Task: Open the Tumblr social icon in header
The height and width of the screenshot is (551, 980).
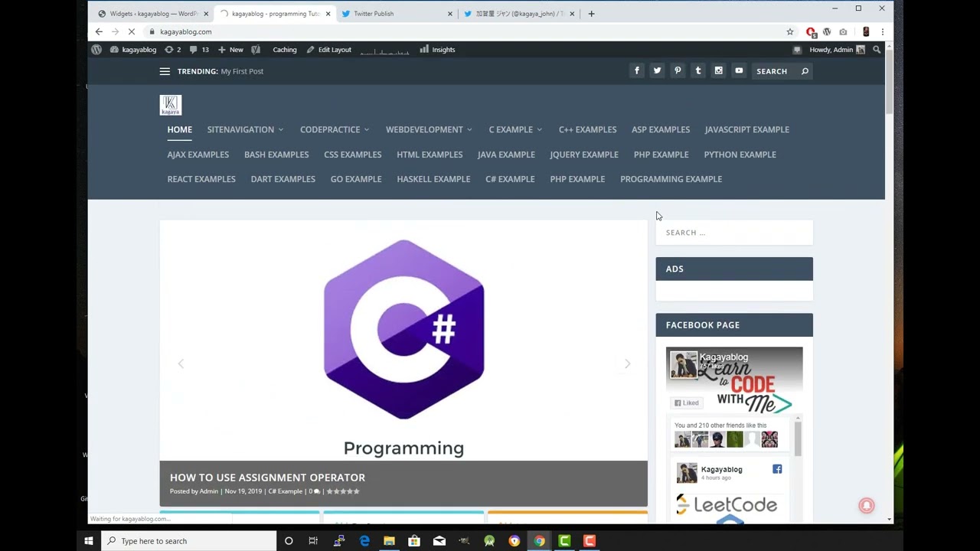Action: 697,70
